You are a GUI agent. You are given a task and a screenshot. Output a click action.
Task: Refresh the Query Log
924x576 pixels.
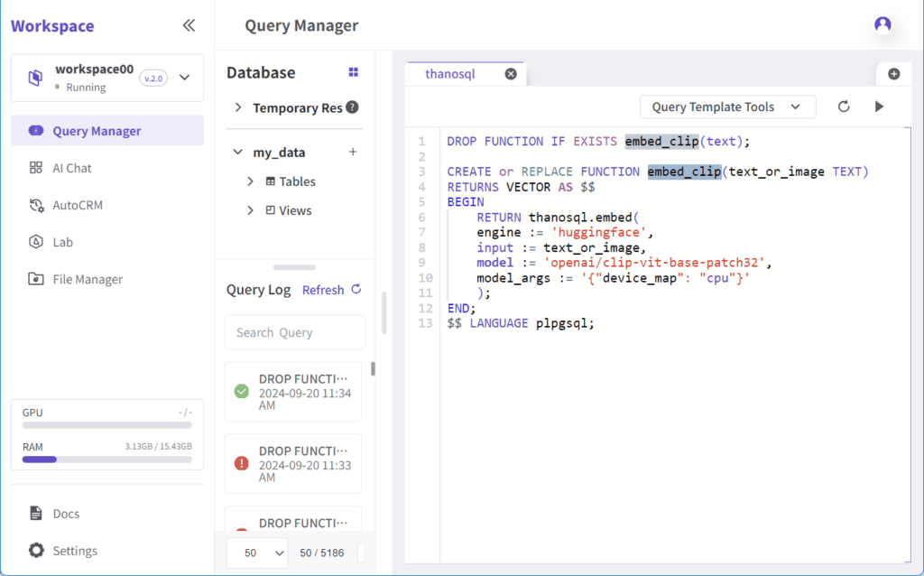tap(332, 290)
